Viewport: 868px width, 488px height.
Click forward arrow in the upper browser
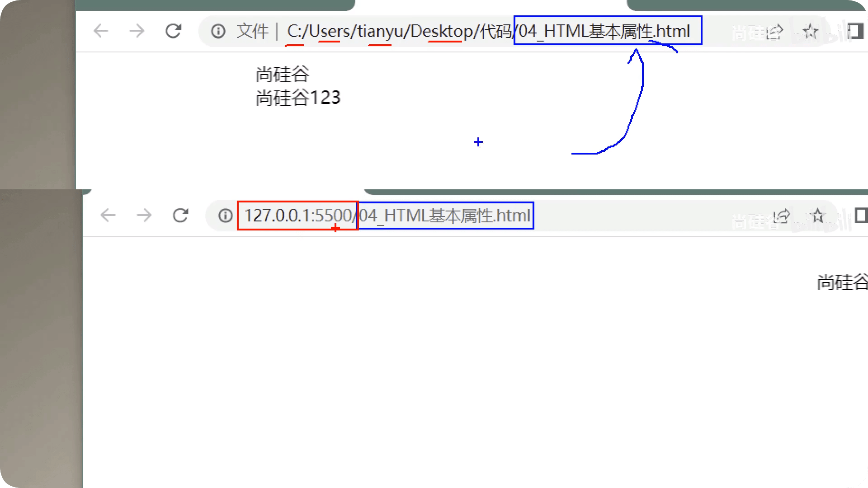tap(137, 31)
